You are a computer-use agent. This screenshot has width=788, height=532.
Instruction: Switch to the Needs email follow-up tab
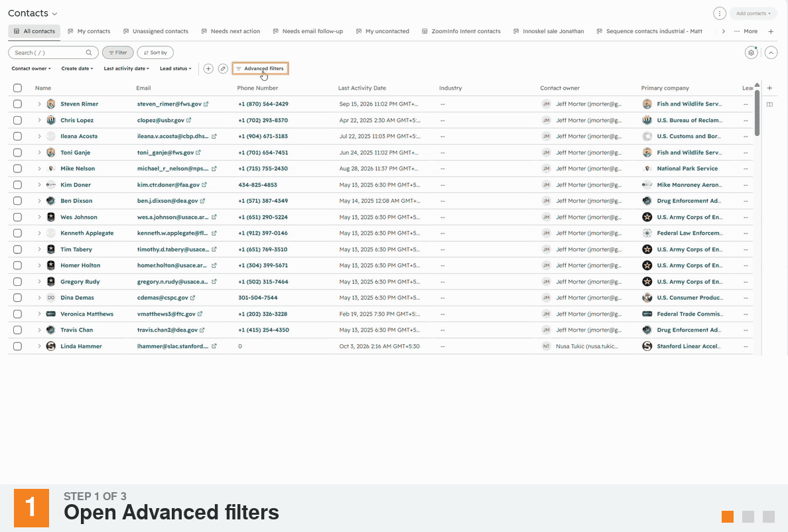[308, 31]
